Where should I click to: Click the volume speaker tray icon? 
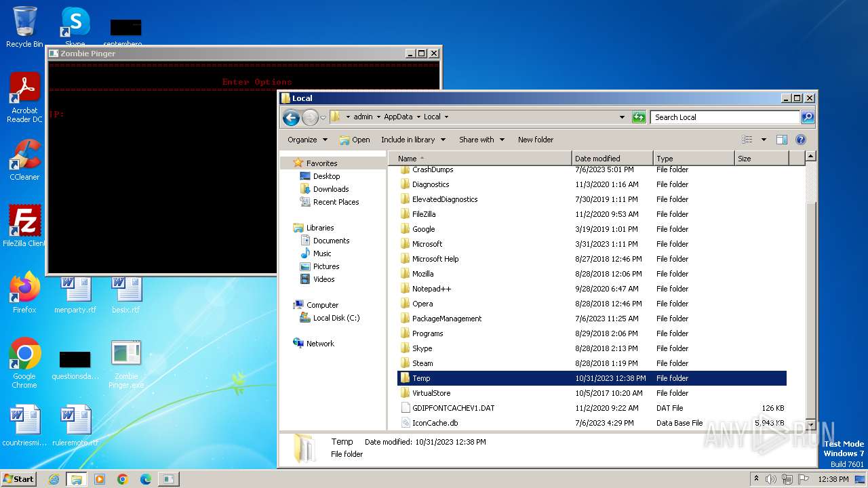[771, 479]
